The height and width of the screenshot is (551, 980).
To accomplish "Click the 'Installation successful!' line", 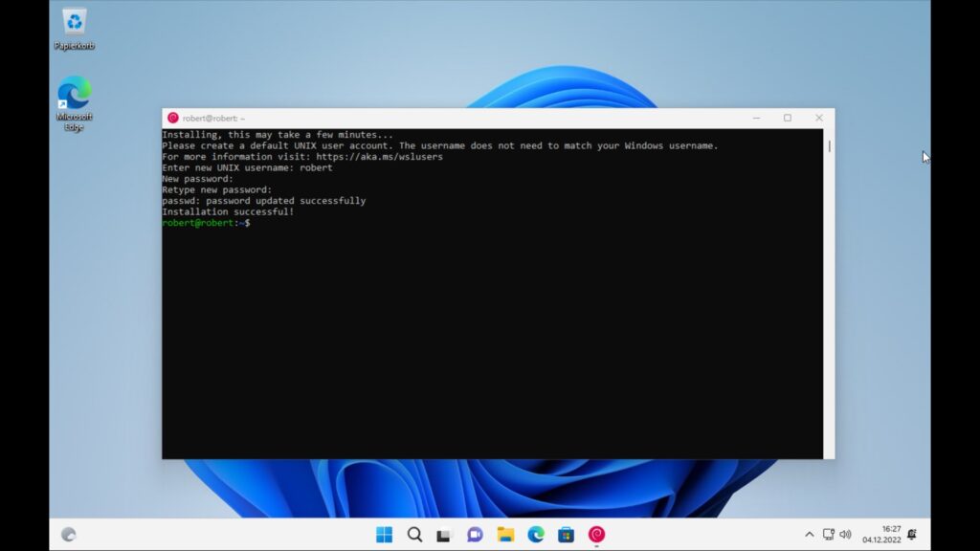I will [228, 211].
